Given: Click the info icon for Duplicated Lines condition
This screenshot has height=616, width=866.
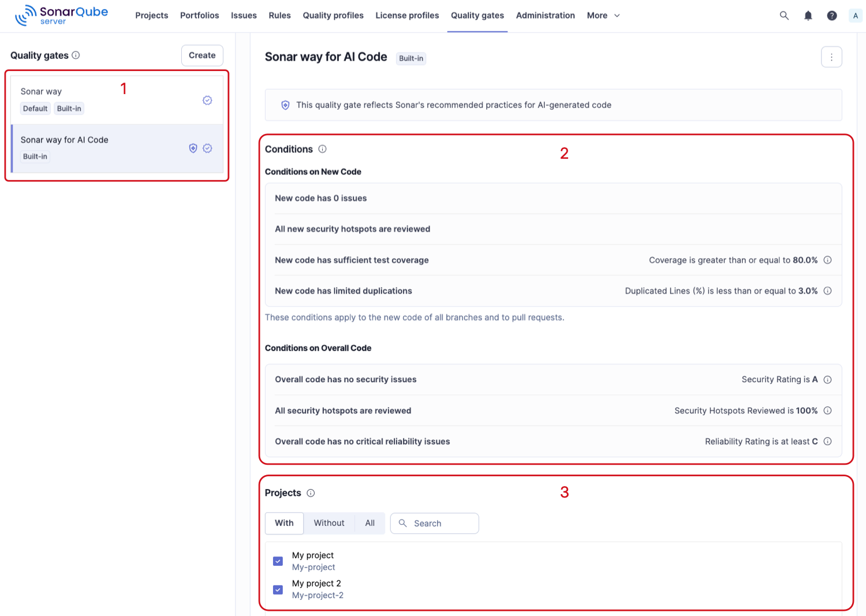Looking at the screenshot, I should 827,291.
